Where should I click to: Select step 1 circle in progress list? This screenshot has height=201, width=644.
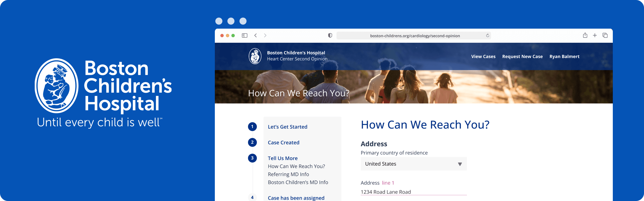[x=252, y=127]
